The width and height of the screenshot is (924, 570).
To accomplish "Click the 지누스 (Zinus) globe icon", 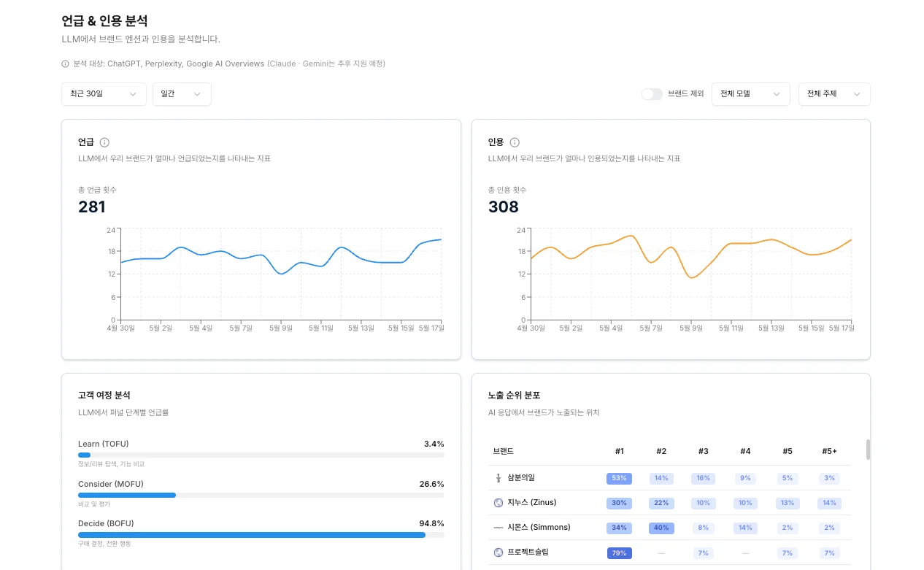I will 498,503.
